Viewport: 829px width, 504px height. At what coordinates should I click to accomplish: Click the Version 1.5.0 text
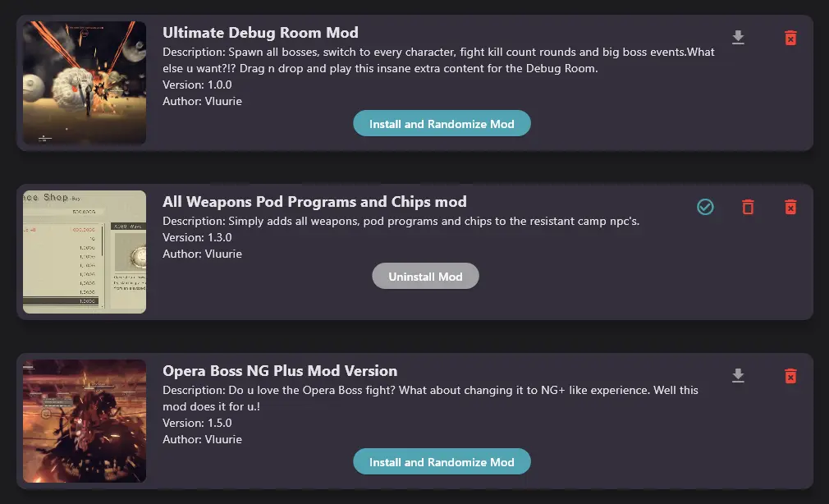click(x=197, y=423)
